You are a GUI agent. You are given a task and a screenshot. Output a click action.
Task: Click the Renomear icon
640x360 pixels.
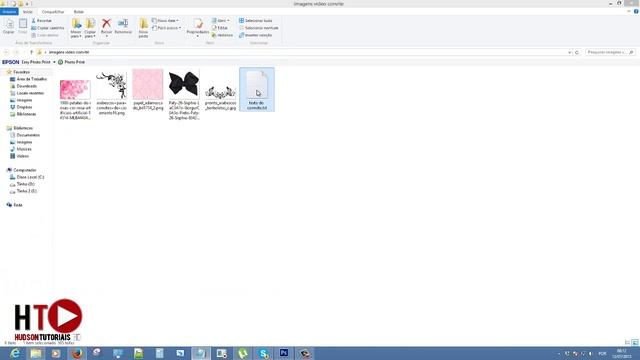point(123,26)
